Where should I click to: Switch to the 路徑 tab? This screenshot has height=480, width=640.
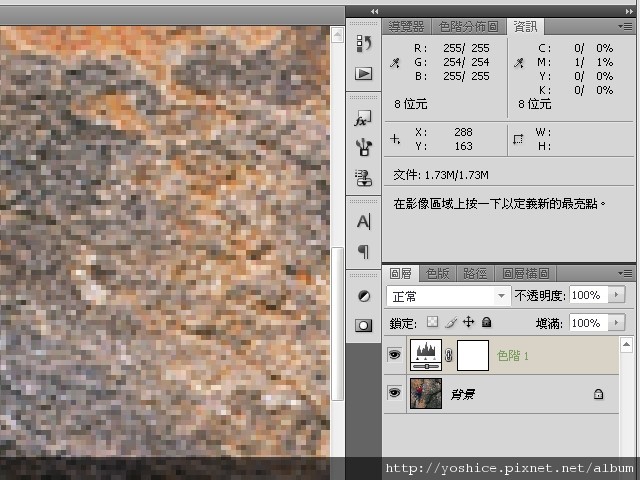click(x=475, y=273)
